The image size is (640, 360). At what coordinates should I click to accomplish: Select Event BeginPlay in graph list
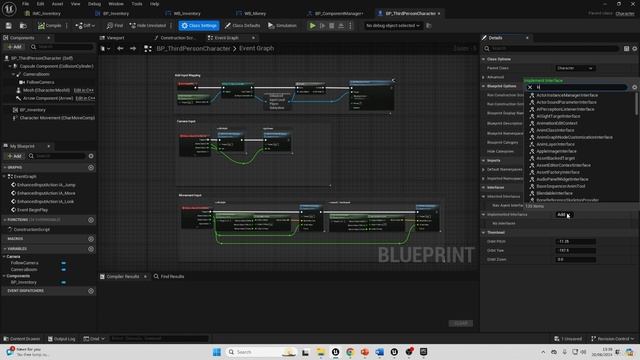pyautogui.click(x=32, y=210)
